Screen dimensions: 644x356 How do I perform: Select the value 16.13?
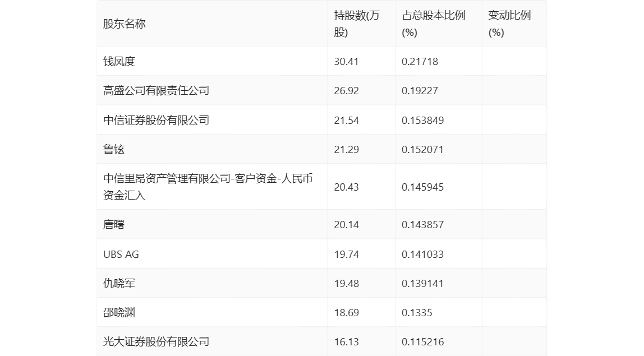346,341
